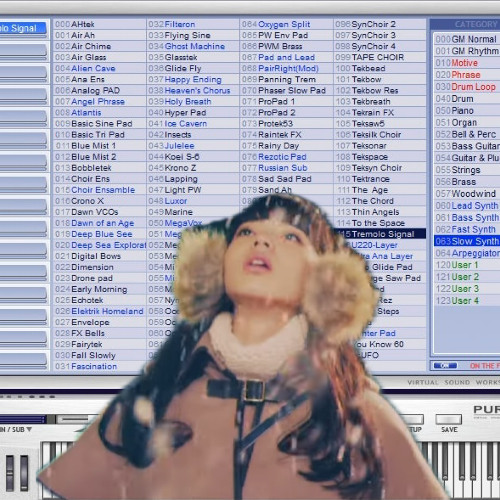Choose the 062 Fast Synth category
Viewport: 500px width, 500px height.
tap(467, 229)
